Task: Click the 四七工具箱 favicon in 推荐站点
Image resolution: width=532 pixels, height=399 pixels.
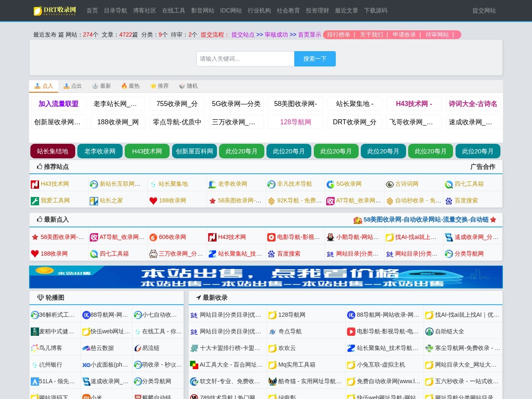Action: [449, 184]
